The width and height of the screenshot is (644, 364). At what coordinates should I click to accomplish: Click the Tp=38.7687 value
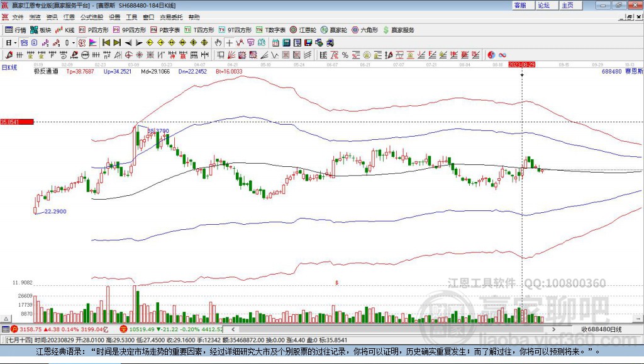(80, 72)
